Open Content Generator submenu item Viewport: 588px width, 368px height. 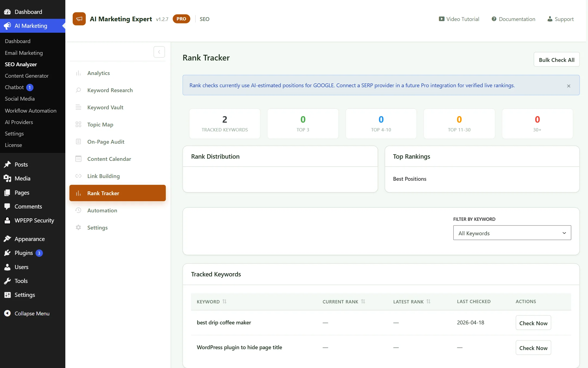click(27, 76)
